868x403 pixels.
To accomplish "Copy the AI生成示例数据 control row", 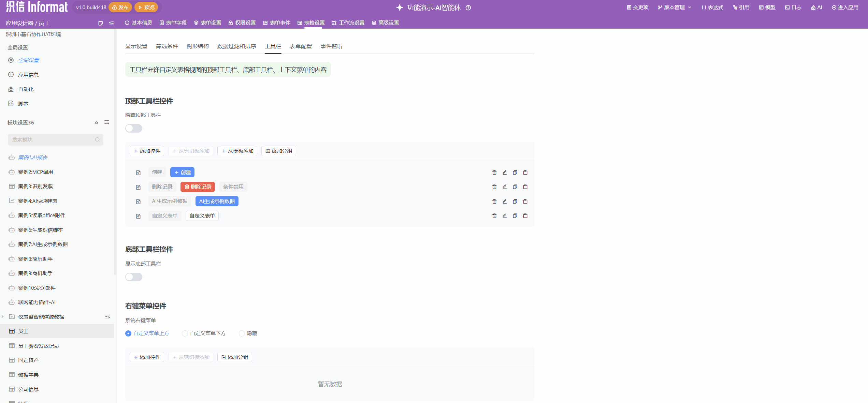I will [515, 201].
